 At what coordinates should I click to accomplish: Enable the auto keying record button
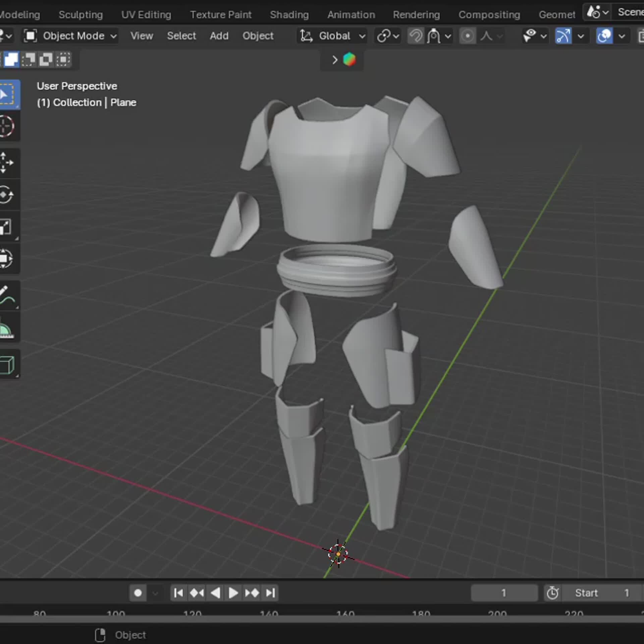(x=138, y=593)
